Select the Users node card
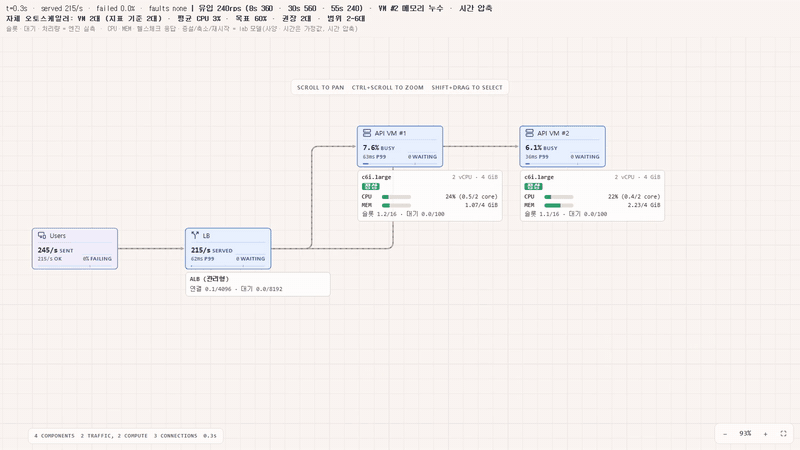Viewport: 800px width, 450px height. 75,248
